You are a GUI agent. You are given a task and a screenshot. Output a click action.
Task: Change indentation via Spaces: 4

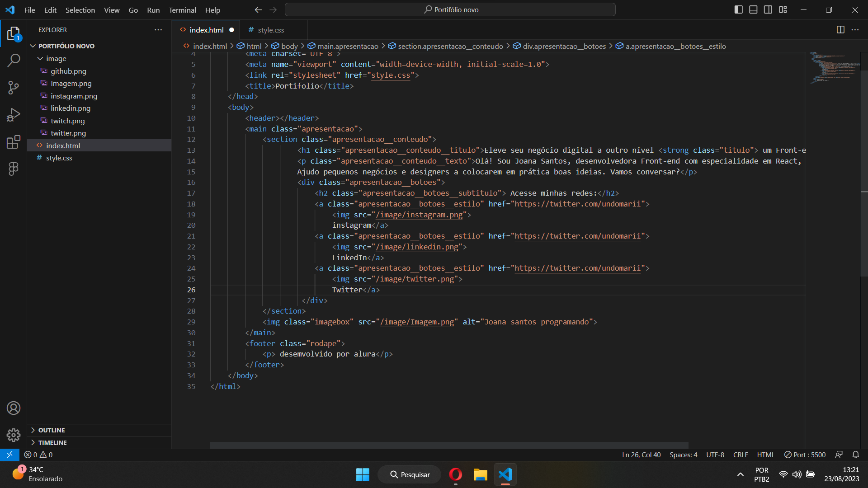(683, 455)
